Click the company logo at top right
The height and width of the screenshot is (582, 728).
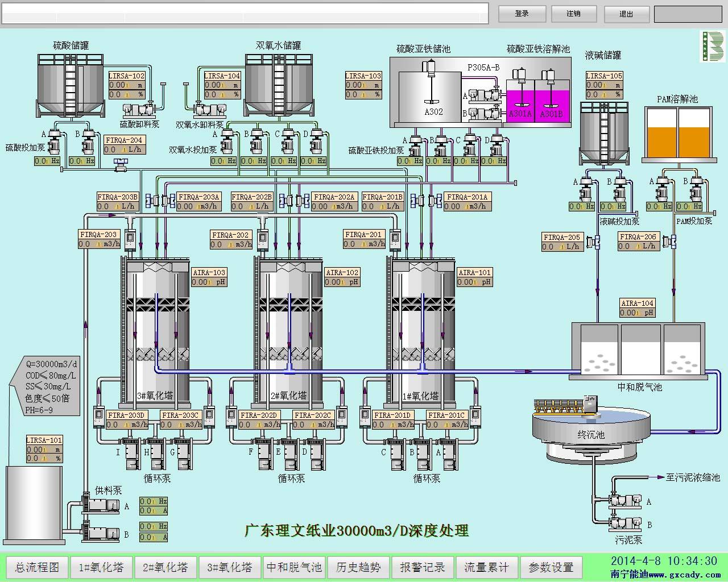(x=712, y=46)
